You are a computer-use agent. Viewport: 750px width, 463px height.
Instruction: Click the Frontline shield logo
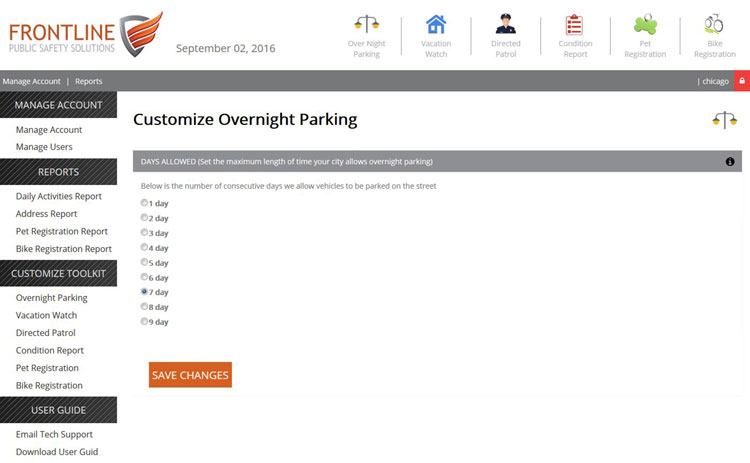click(141, 34)
